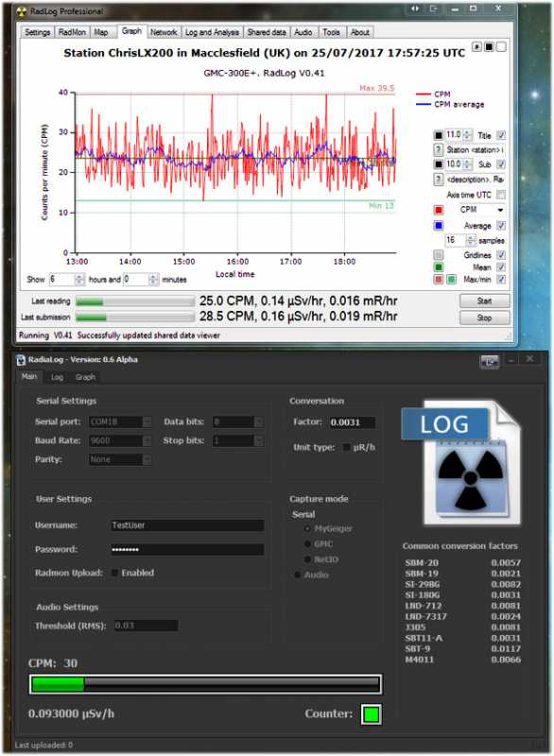Open the grey Gridlines color swatch
Screen dimensions: 554x756
439,255
